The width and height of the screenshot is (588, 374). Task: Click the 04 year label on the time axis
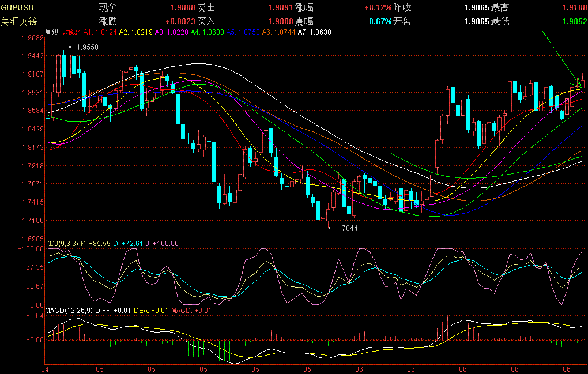coord(45,369)
